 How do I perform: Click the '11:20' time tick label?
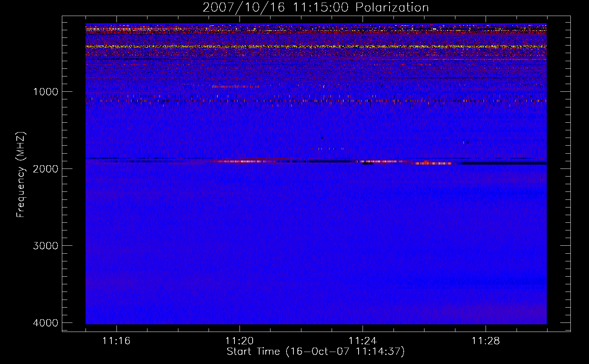[239, 341]
